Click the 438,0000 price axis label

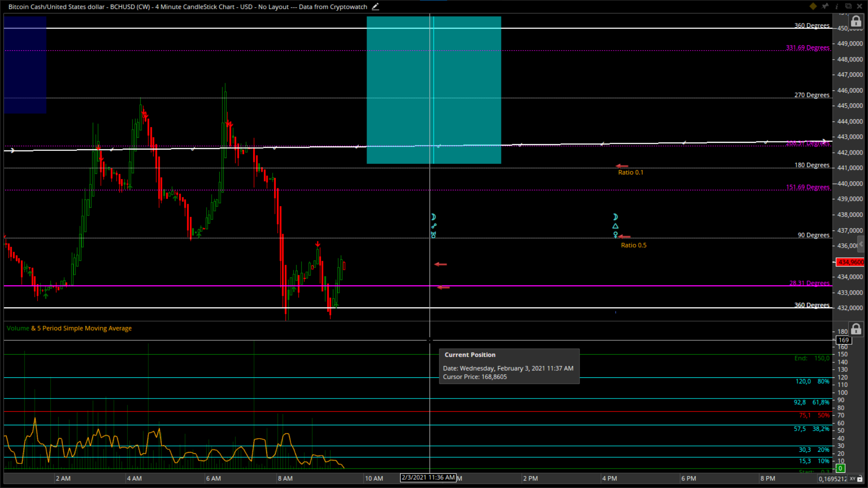850,215
